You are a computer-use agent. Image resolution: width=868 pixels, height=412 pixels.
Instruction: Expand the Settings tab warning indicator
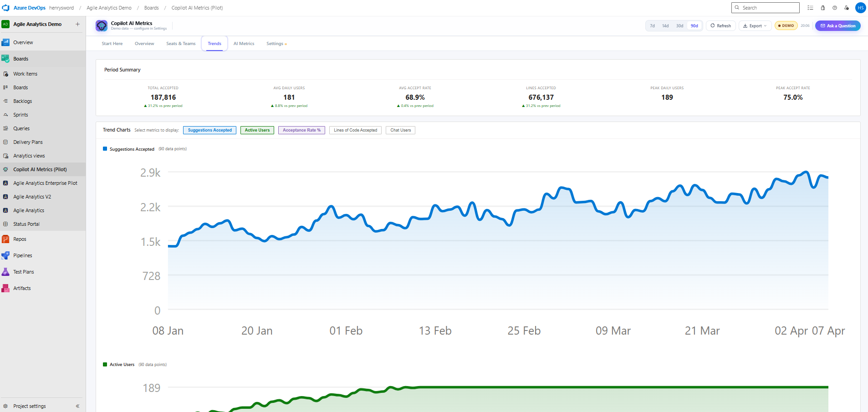pos(286,44)
